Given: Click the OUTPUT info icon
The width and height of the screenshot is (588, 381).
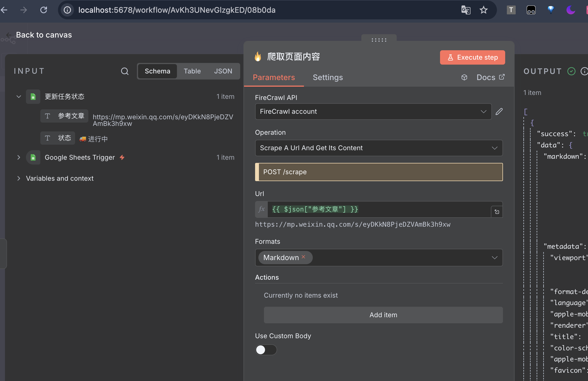Looking at the screenshot, I should tap(584, 71).
